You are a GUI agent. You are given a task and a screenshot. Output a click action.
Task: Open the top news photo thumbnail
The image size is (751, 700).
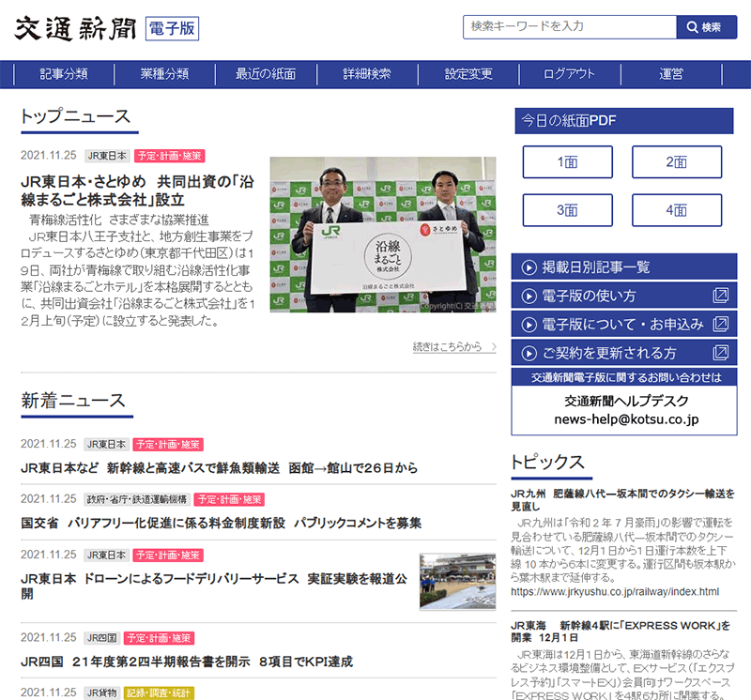pyautogui.click(x=383, y=235)
